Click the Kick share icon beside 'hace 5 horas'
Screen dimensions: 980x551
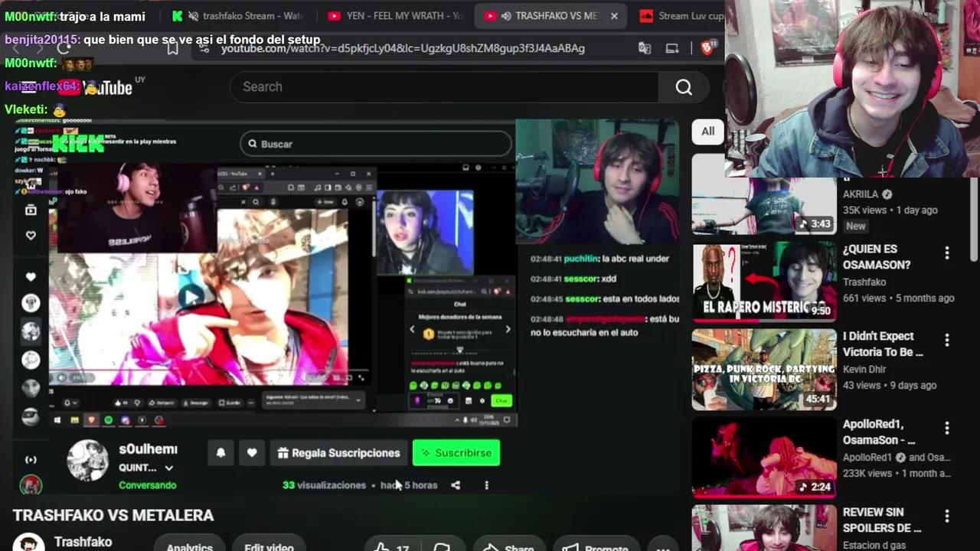pyautogui.click(x=456, y=485)
